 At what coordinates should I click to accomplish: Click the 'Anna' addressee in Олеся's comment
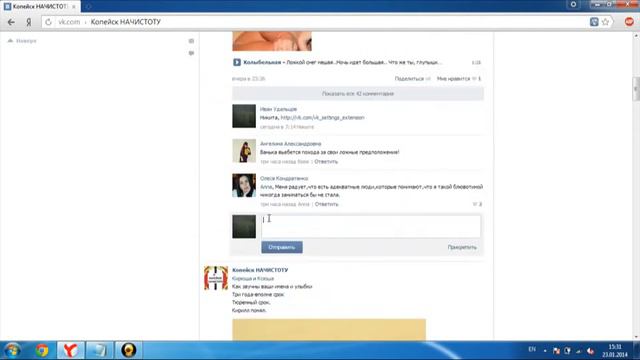click(x=266, y=187)
